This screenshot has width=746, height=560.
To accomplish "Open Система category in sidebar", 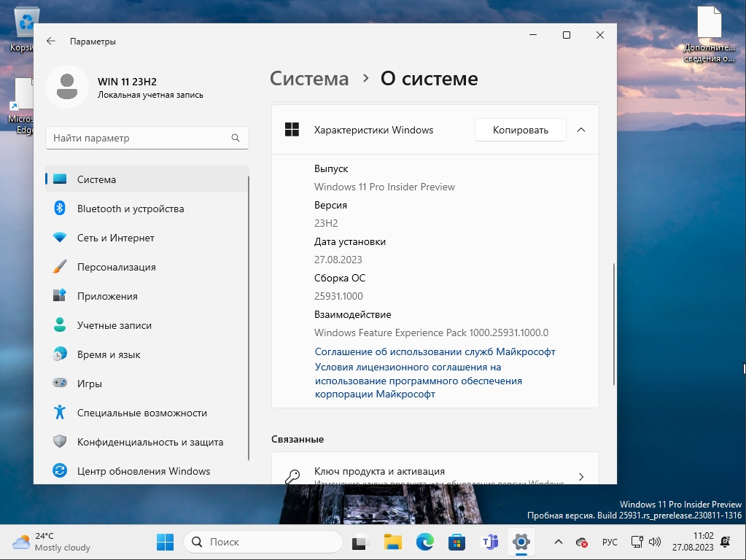I will 147,179.
